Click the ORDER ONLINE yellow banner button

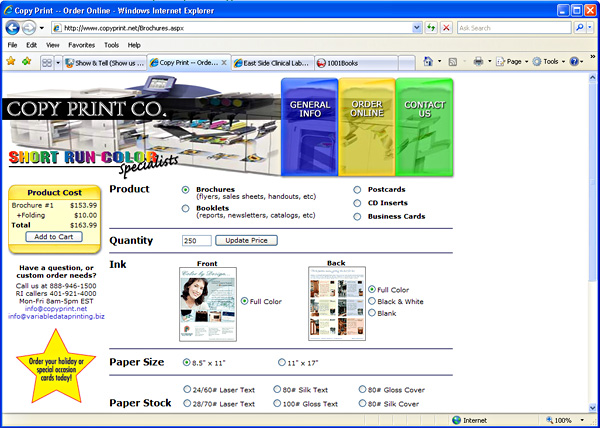click(x=367, y=127)
